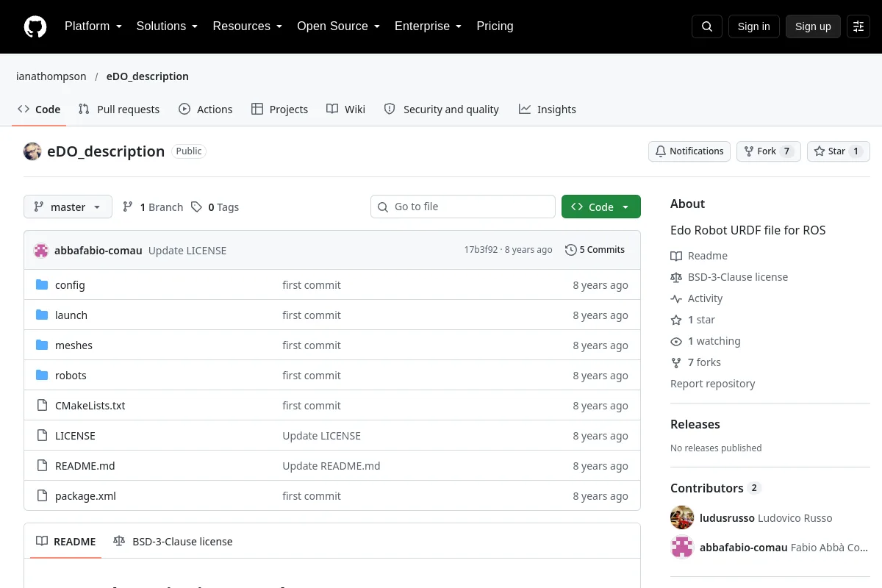Click abbafabio-comau commit author avatar

pyautogui.click(x=41, y=250)
